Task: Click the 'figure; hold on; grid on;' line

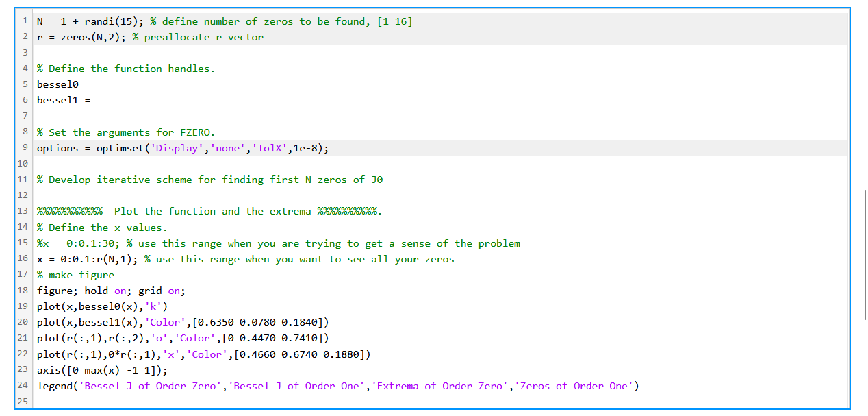Action: tap(111, 291)
